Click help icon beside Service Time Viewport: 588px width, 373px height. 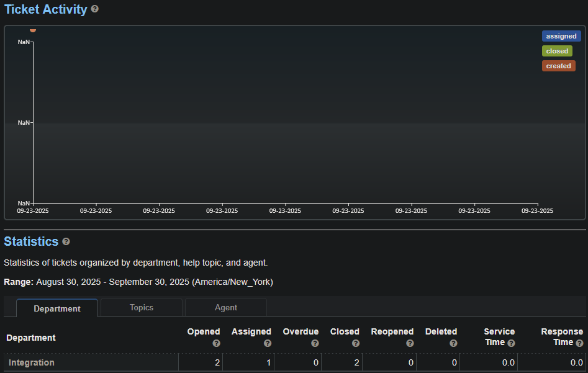[x=511, y=343]
